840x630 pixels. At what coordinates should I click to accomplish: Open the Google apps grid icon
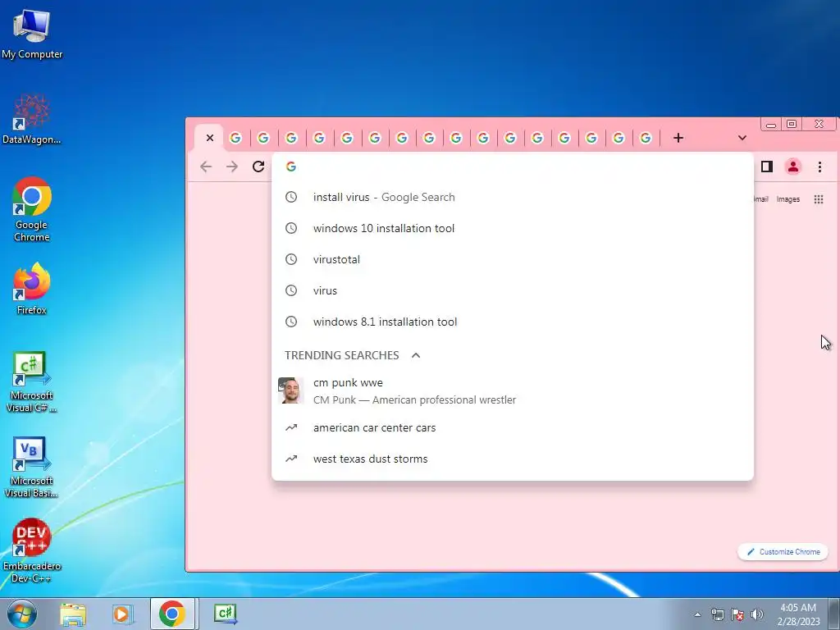pos(819,199)
